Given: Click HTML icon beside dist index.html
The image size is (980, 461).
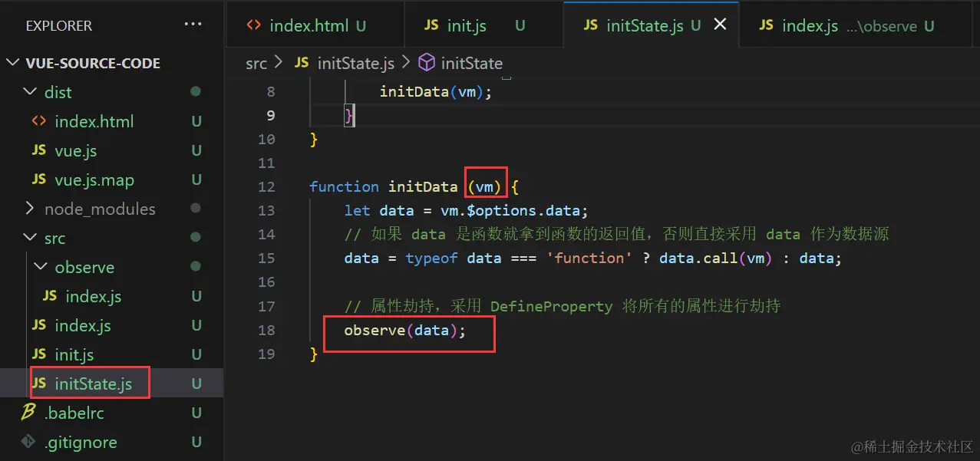Looking at the screenshot, I should click(38, 121).
